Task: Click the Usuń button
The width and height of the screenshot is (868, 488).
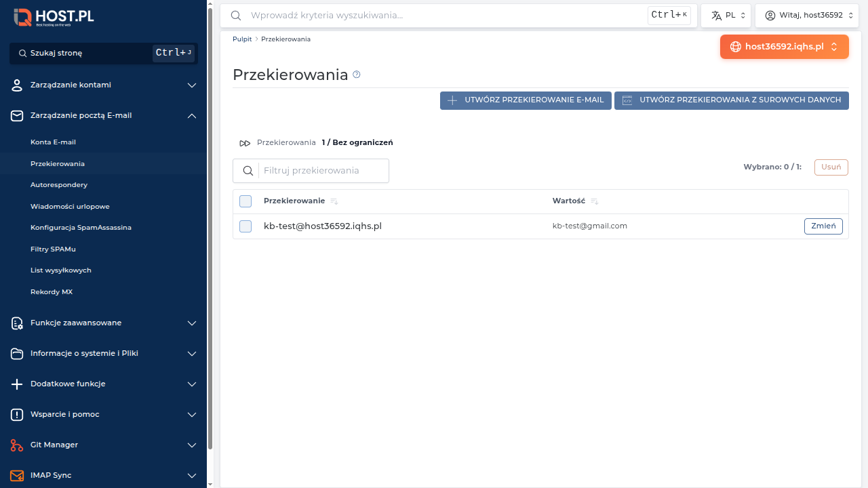Action: click(831, 167)
